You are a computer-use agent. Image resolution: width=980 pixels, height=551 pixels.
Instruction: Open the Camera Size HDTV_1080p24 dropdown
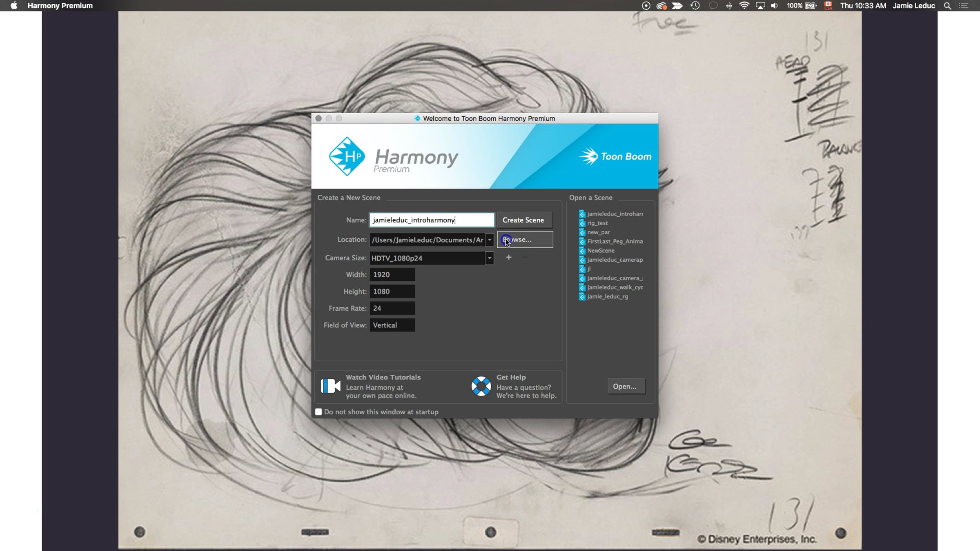[489, 258]
